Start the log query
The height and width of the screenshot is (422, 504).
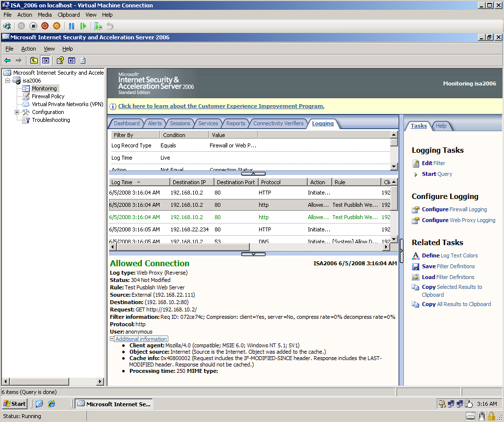click(437, 174)
